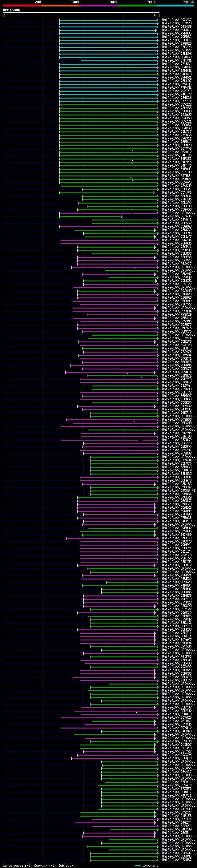Click the cyan =100char. scale legend swatch
Screen dimensions: 197x868
137,866
